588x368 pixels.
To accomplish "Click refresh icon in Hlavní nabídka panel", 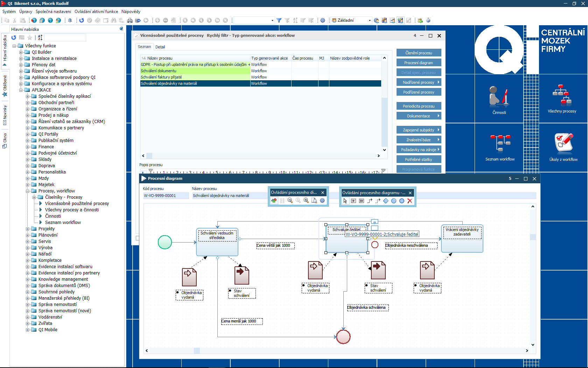I will [x=14, y=38].
